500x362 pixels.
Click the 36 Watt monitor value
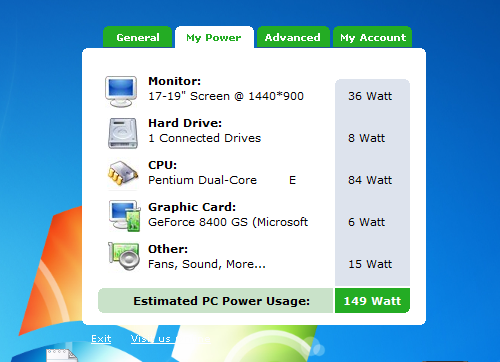point(370,96)
